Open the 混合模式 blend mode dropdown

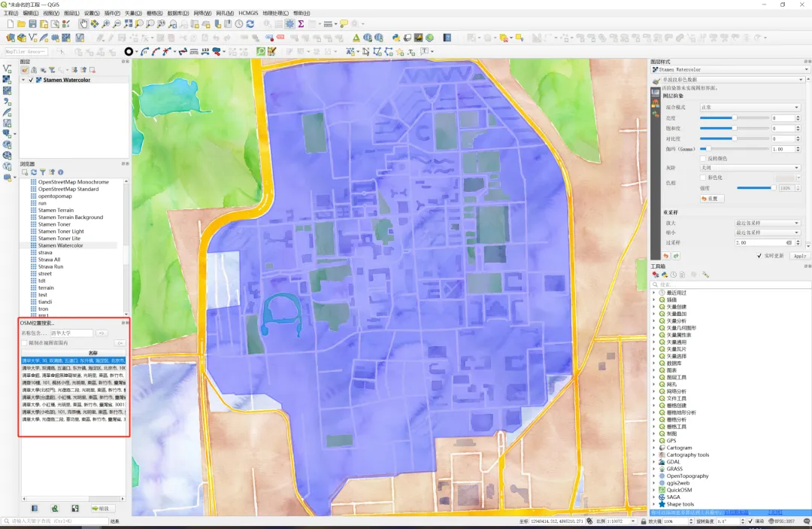[750, 108]
